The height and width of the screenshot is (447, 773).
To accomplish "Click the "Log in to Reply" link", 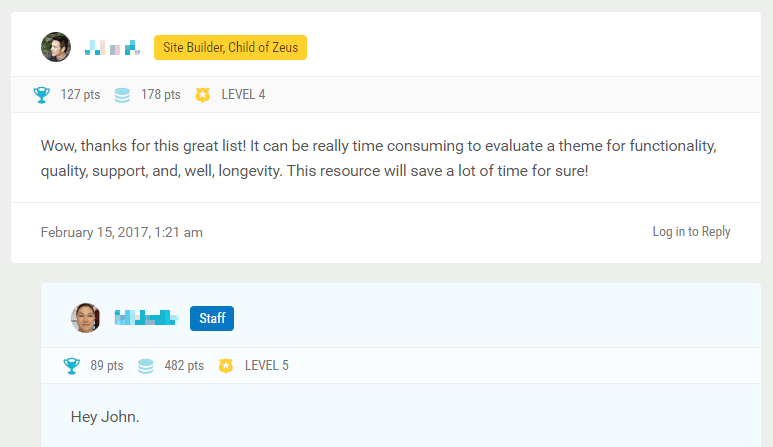I will click(x=691, y=232).
